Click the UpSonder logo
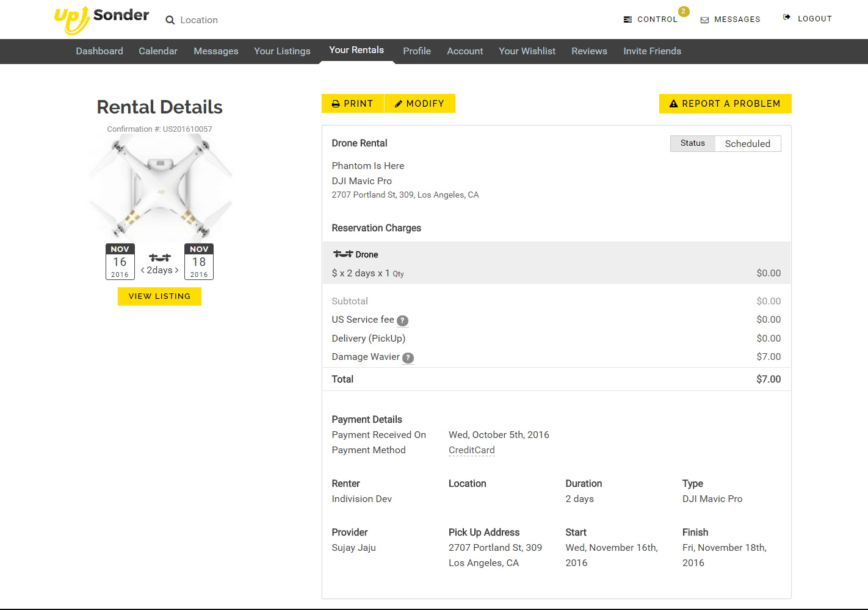 (101, 20)
